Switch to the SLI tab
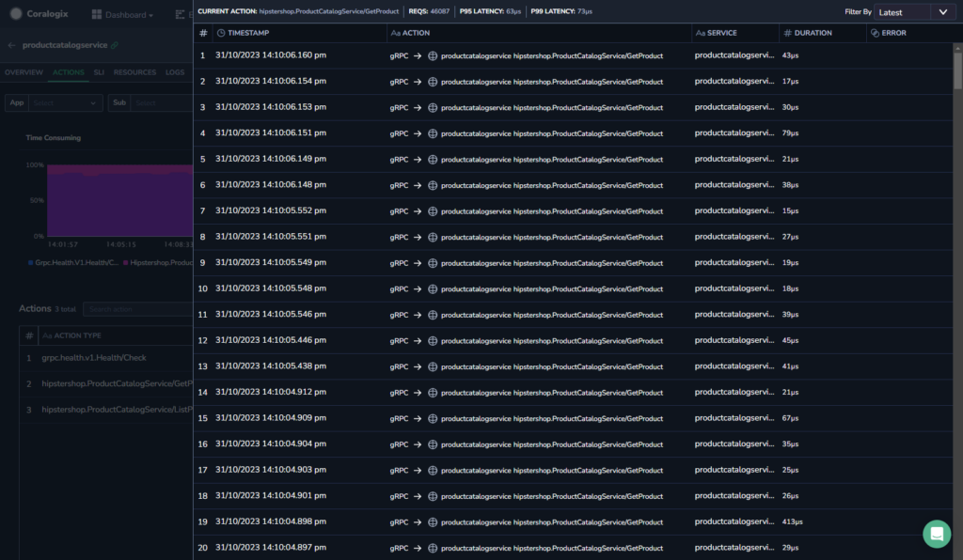Viewport: 963px width, 560px height. pyautogui.click(x=99, y=72)
